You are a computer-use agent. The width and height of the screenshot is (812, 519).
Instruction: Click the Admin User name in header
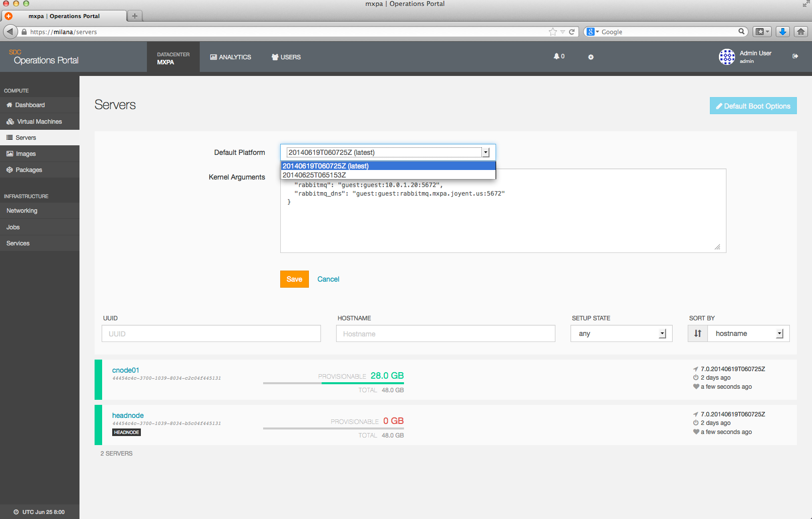tap(755, 53)
